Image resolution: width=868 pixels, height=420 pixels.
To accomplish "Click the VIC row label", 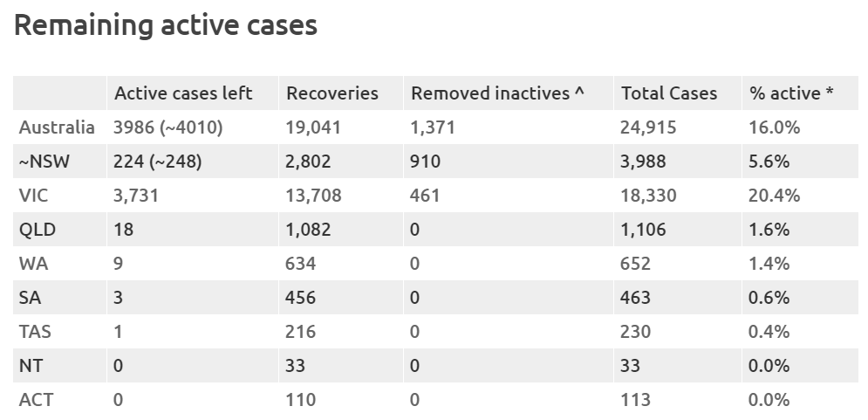I will pos(35,196).
